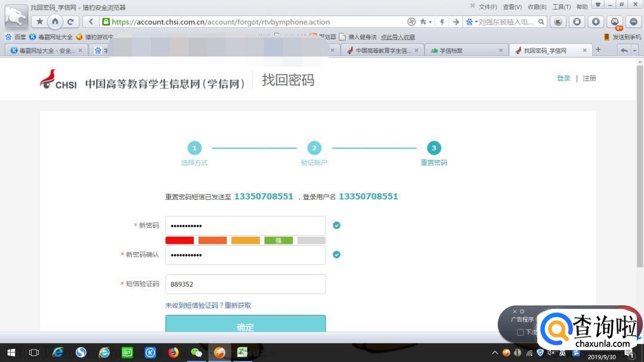
Task: Click the 确定 confirm button
Action: pos(245,324)
